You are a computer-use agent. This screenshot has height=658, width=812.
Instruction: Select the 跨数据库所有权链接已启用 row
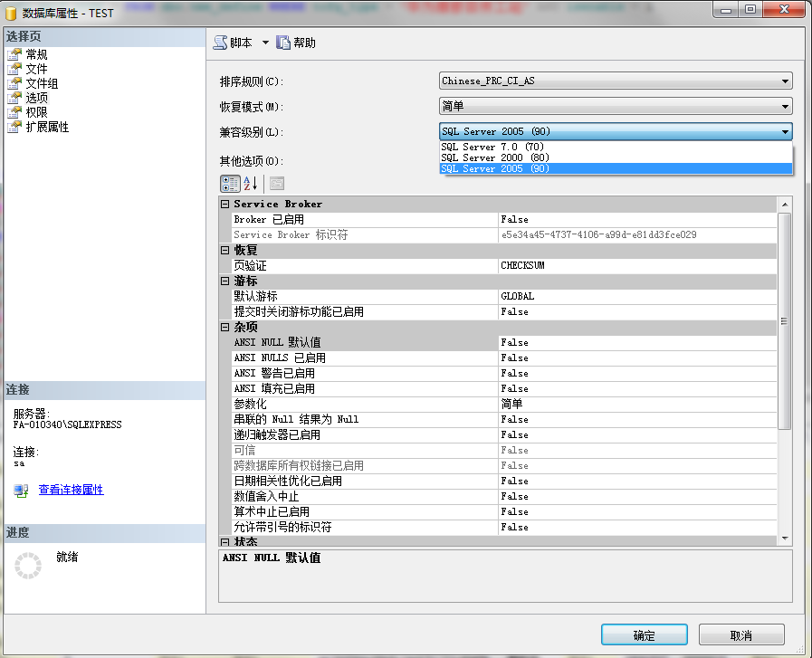(x=504, y=465)
